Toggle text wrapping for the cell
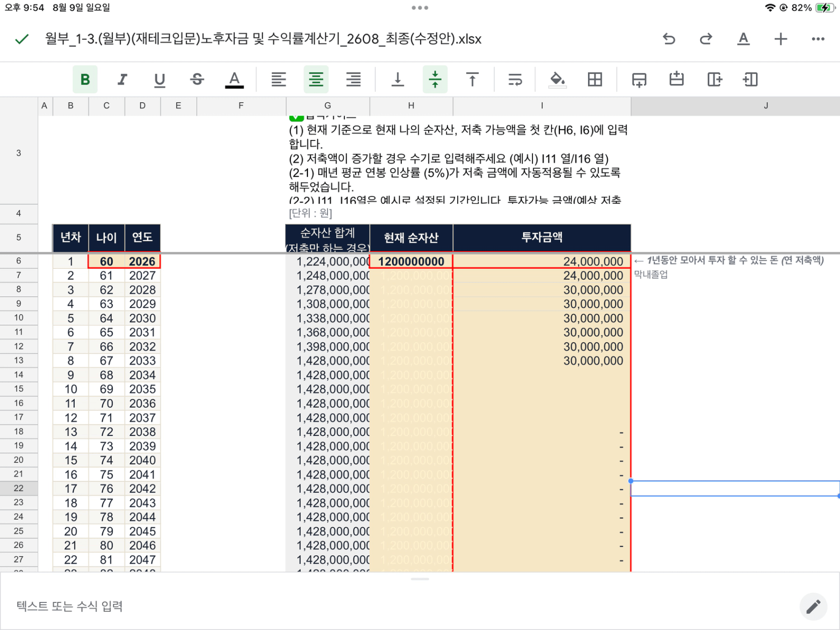Image resolution: width=840 pixels, height=630 pixels. pos(515,79)
